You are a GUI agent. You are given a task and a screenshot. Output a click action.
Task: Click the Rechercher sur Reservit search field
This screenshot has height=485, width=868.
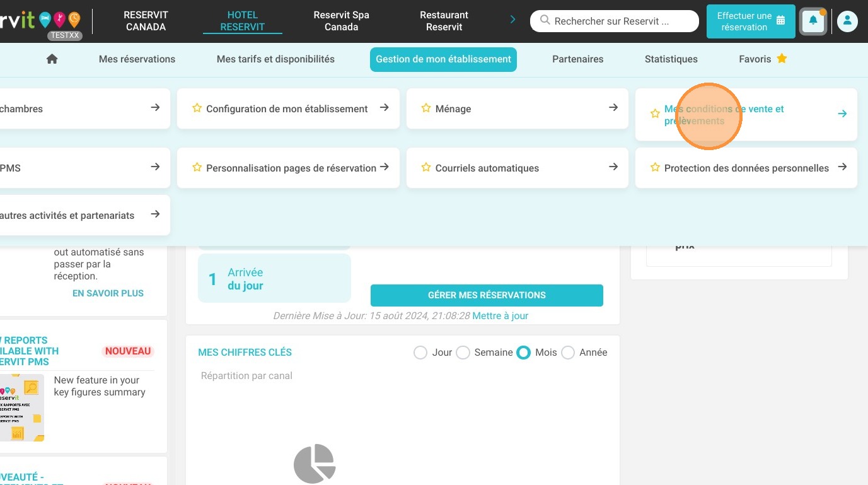tap(615, 21)
